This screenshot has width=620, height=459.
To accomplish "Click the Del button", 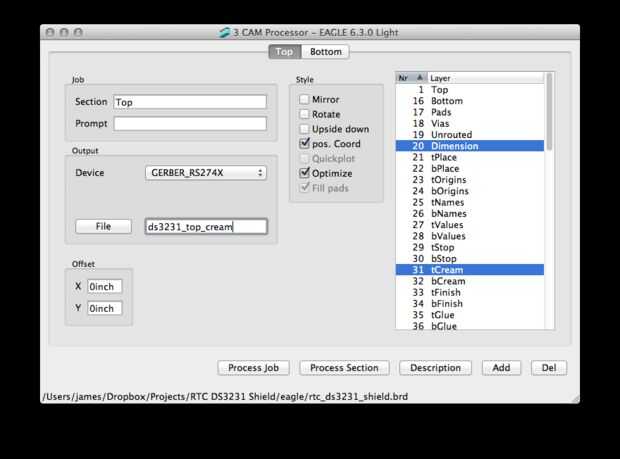I will pos(549,368).
